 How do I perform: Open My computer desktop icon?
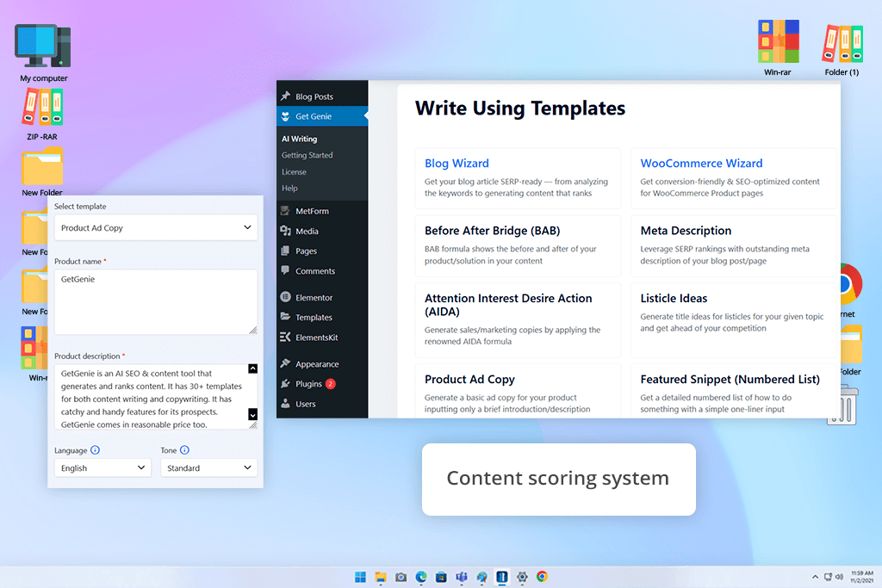43,46
